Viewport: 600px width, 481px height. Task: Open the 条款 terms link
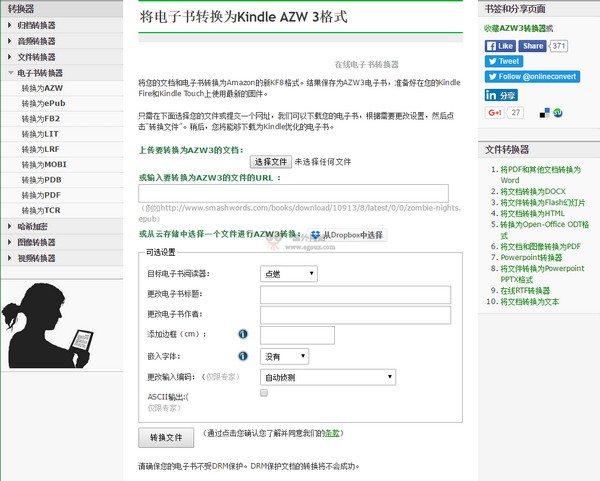click(x=332, y=433)
